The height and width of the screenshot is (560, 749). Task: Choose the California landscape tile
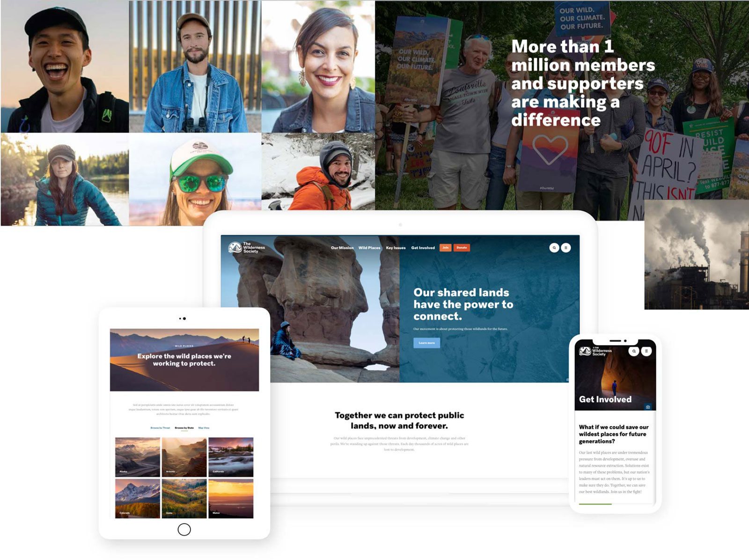[x=231, y=457]
